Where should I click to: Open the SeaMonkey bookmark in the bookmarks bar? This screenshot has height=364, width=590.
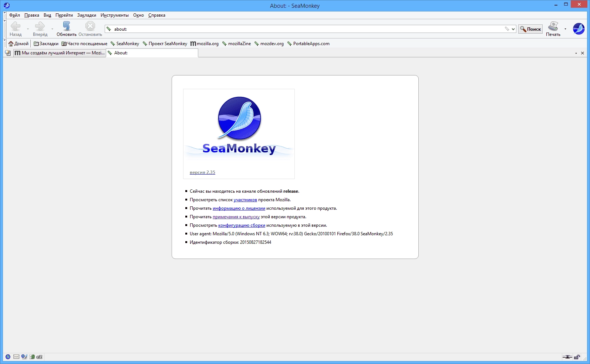[125, 44]
